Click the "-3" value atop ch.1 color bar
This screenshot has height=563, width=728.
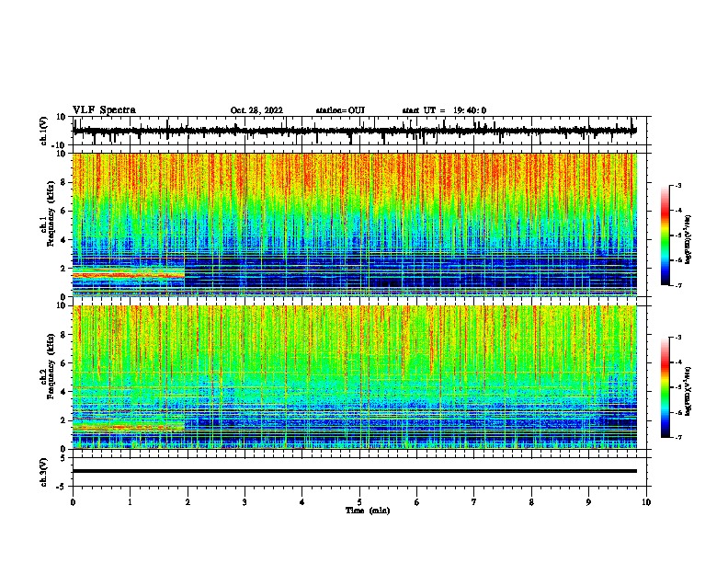pyautogui.click(x=677, y=185)
